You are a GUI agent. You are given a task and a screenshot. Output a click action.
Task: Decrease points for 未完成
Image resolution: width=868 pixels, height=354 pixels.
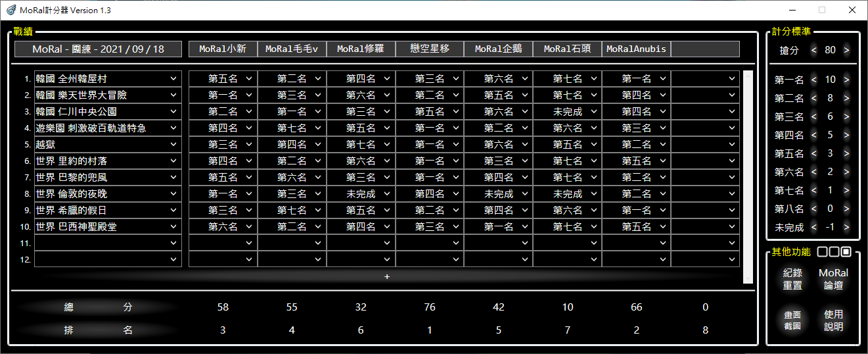click(x=815, y=227)
